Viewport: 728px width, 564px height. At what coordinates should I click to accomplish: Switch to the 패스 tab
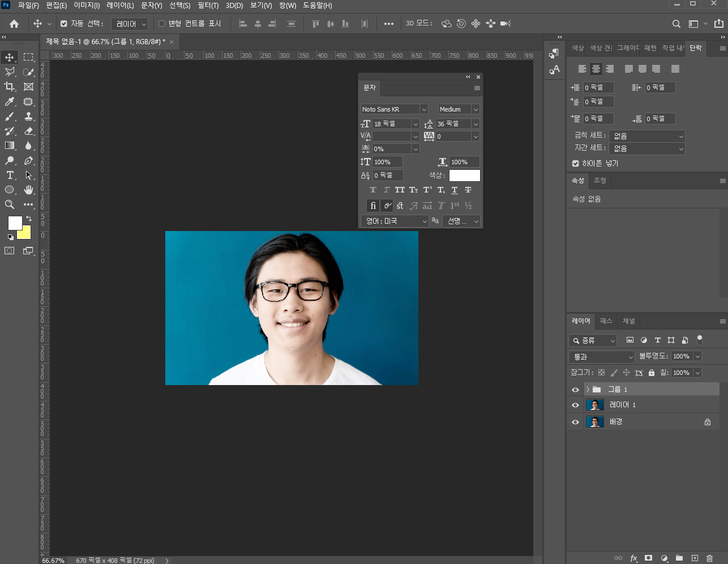[606, 321]
